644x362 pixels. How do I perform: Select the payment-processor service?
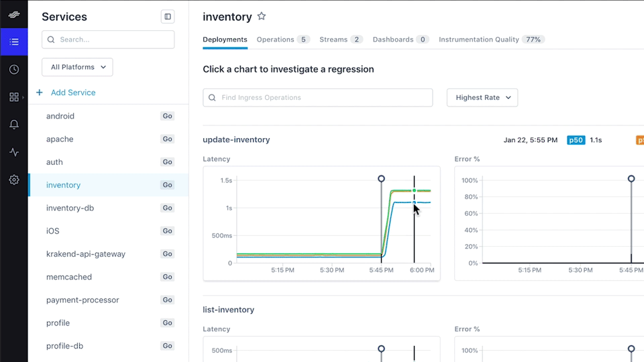point(83,300)
